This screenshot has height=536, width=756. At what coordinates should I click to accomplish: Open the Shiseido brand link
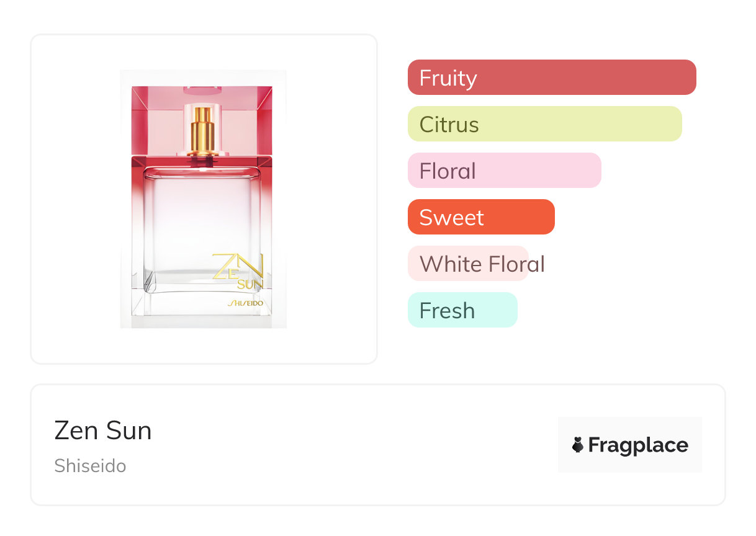[90, 466]
